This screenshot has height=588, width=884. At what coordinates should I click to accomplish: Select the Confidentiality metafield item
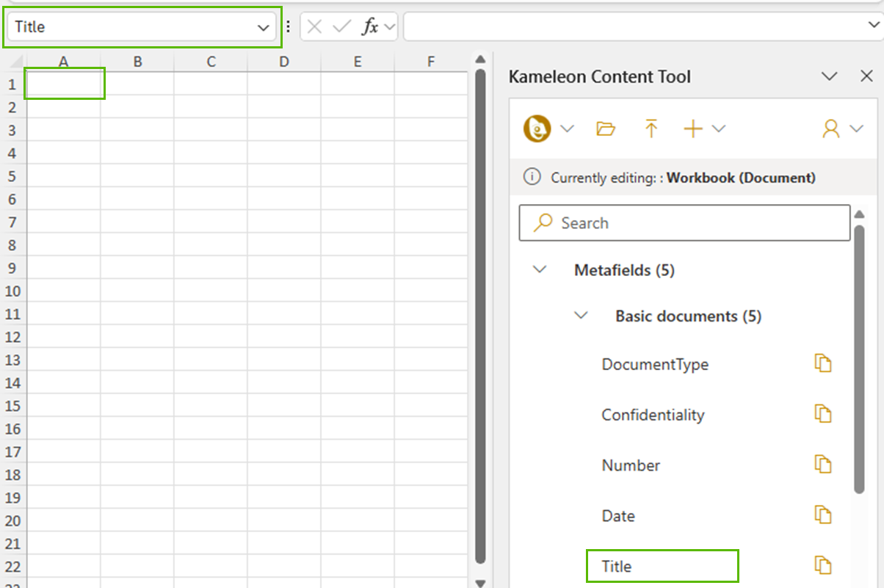tap(653, 415)
